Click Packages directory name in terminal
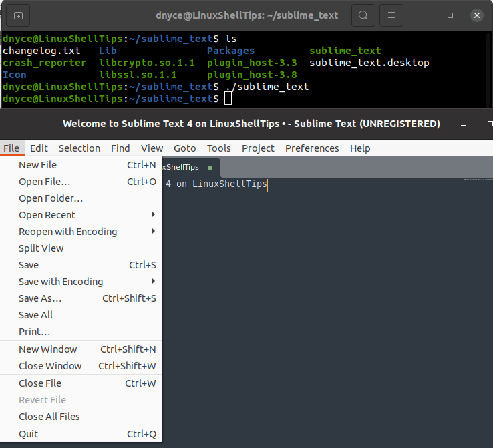This screenshot has width=493, height=448. [x=230, y=51]
